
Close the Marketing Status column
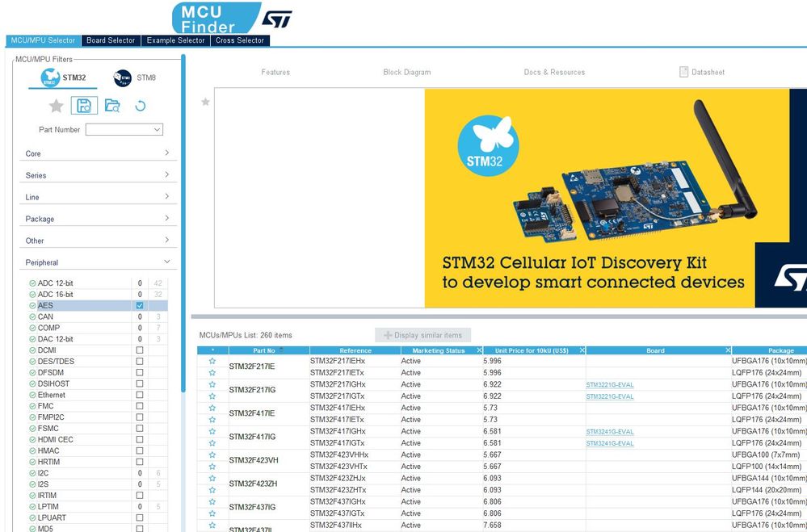click(479, 350)
